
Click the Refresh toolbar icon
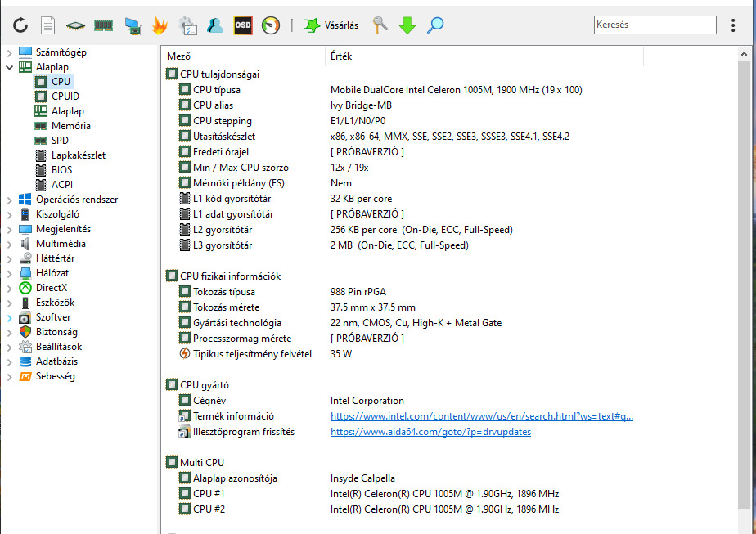[x=20, y=25]
